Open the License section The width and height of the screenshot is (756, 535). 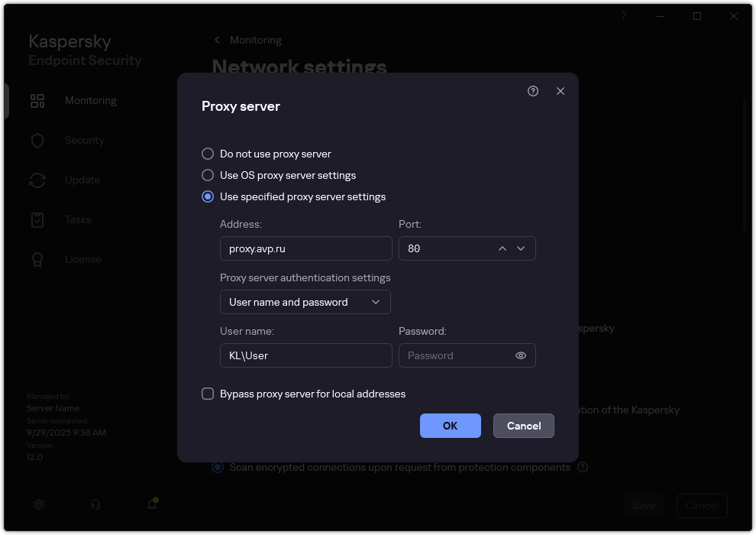(x=37, y=259)
